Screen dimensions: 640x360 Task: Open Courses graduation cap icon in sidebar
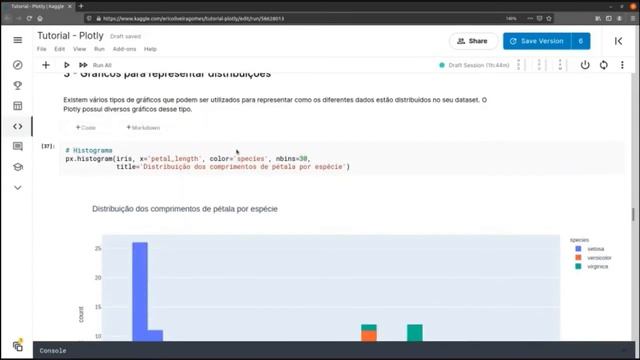pyautogui.click(x=18, y=167)
